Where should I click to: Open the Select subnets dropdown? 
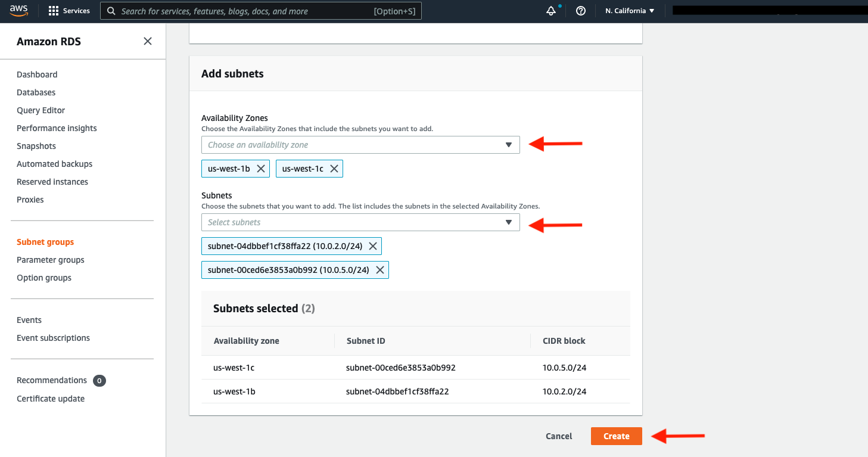pyautogui.click(x=360, y=222)
